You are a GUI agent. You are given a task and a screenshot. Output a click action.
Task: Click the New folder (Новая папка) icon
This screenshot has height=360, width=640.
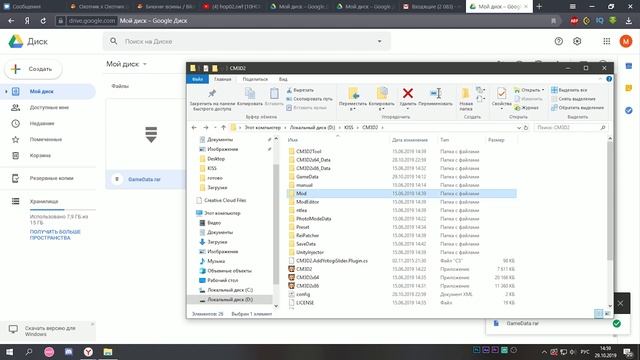pos(465,93)
